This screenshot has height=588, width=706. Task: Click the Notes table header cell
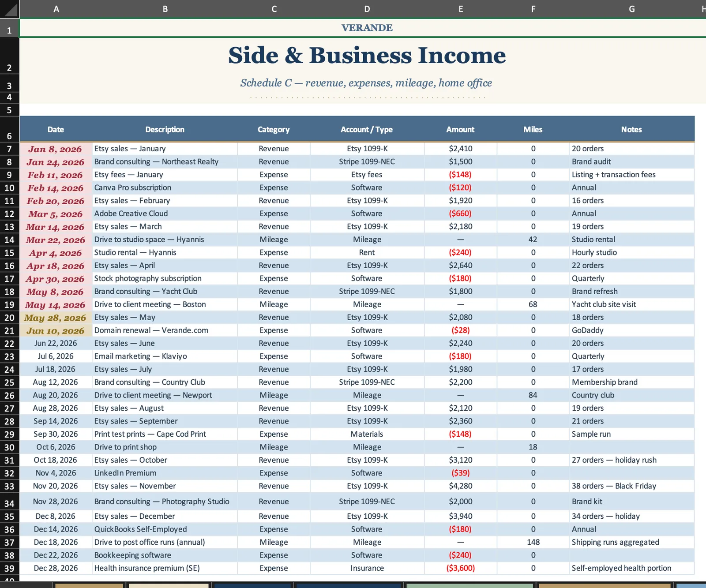pyautogui.click(x=632, y=129)
